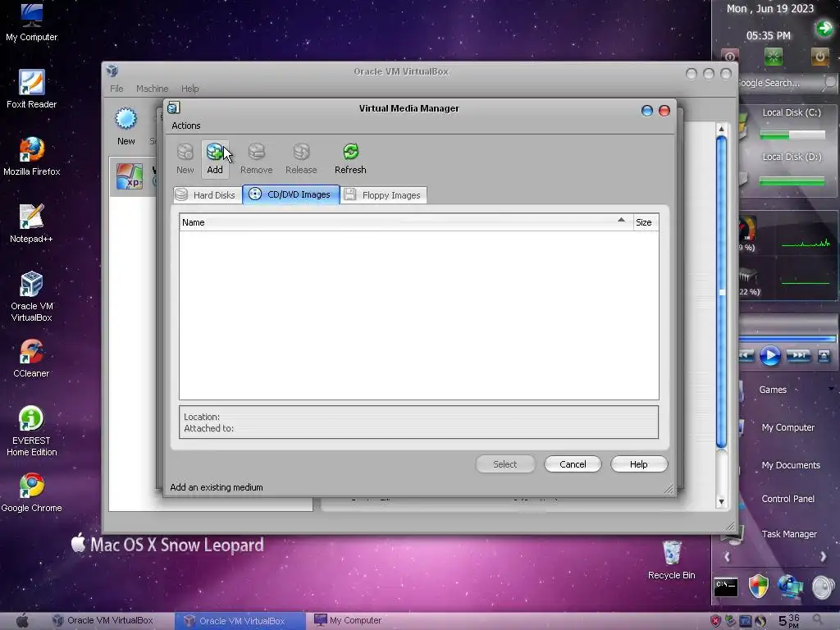Viewport: 840px width, 630px height.
Task: Expand the Games dropdown arrow in sidebar
Action: (831, 389)
